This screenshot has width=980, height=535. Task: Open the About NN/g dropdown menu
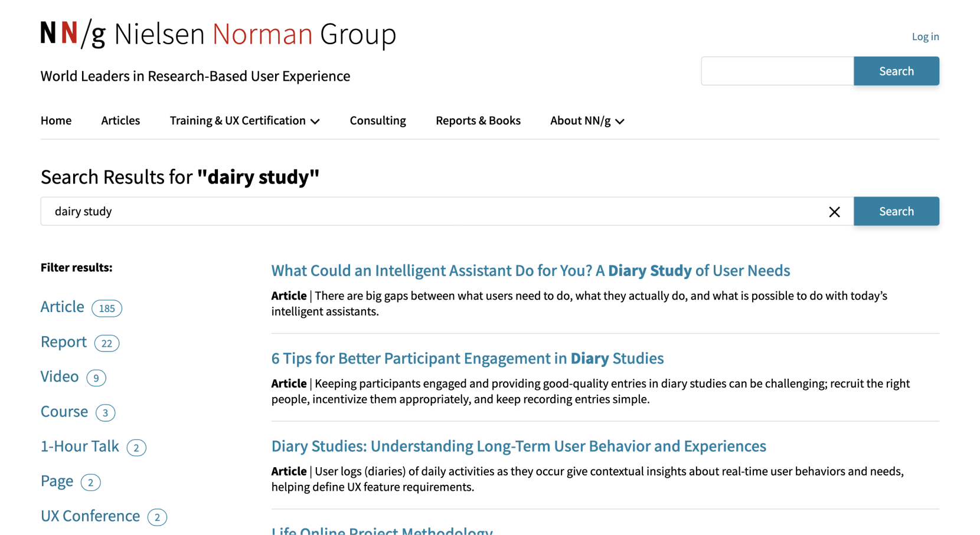coord(586,120)
